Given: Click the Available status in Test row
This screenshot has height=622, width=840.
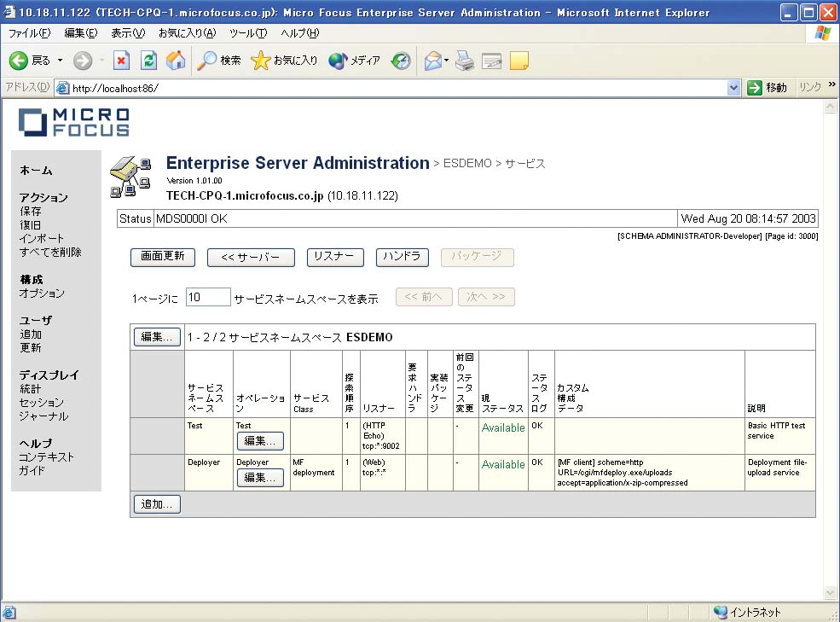Looking at the screenshot, I should pos(503,428).
